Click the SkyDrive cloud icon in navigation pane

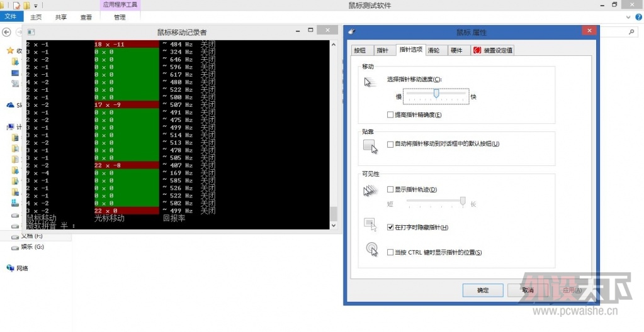pos(10,105)
